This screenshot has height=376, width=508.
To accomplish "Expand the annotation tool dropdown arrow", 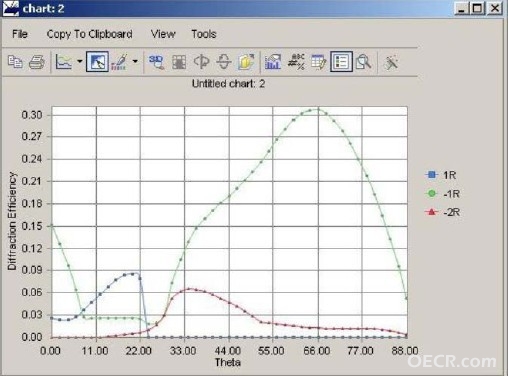I will 135,61.
